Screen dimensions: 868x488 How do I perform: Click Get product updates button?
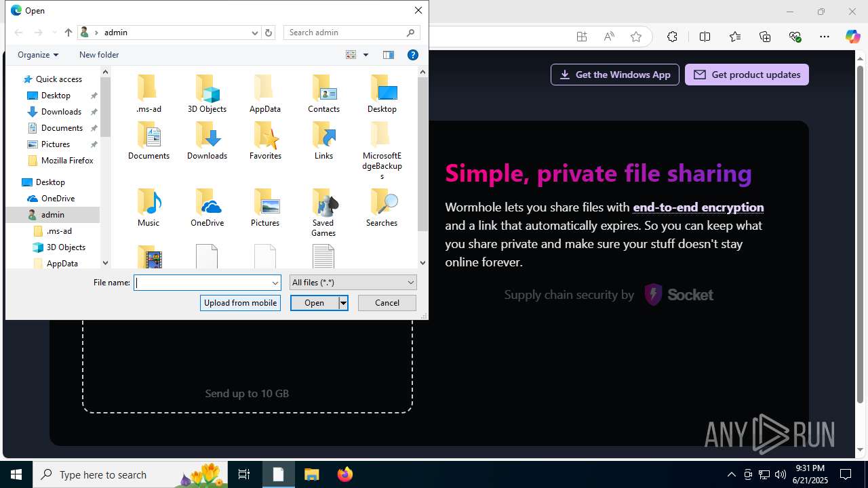click(x=747, y=75)
